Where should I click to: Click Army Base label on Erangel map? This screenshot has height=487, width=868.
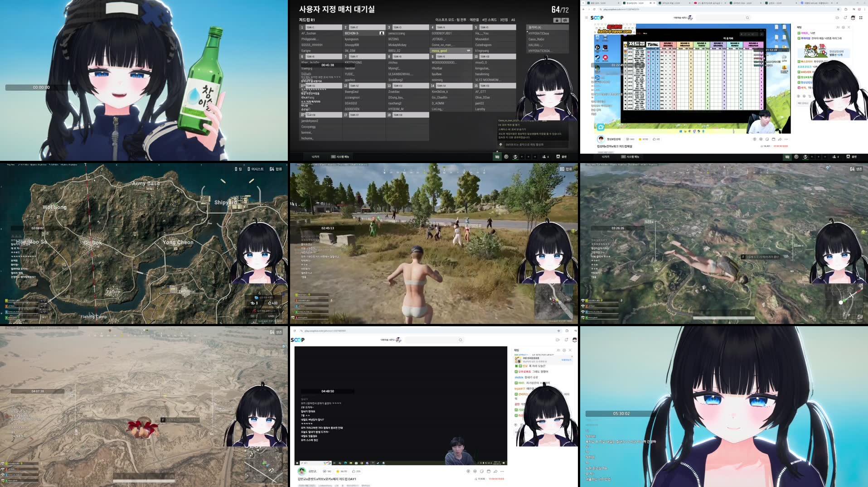click(146, 183)
